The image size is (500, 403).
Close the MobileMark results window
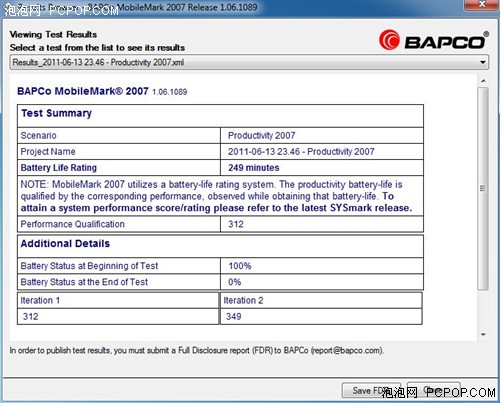pos(482,4)
